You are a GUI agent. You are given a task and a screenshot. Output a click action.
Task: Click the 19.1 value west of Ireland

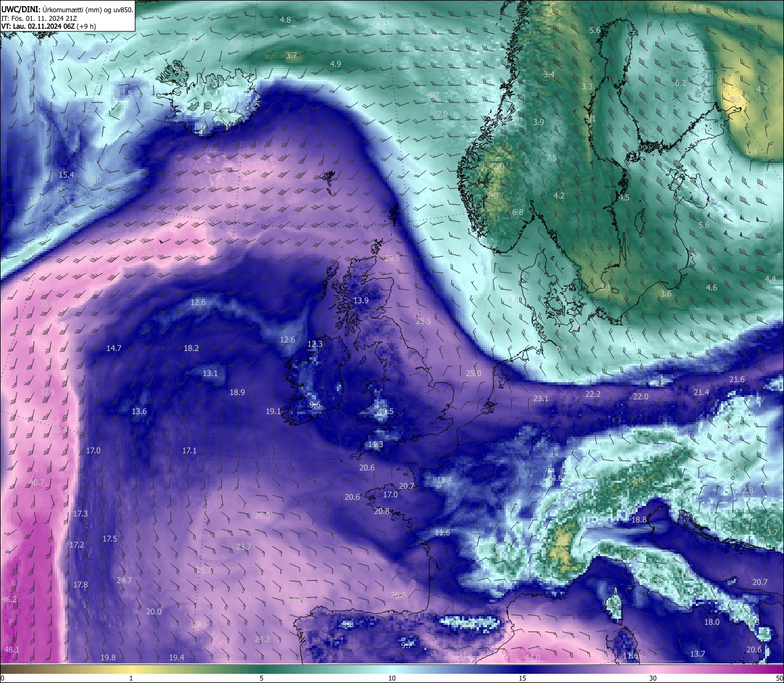coord(273,412)
